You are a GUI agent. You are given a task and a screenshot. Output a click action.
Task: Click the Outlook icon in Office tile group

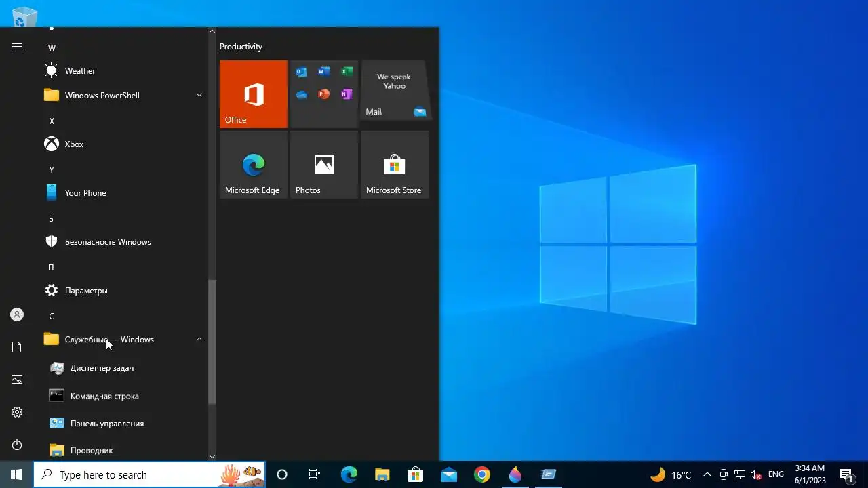point(301,72)
